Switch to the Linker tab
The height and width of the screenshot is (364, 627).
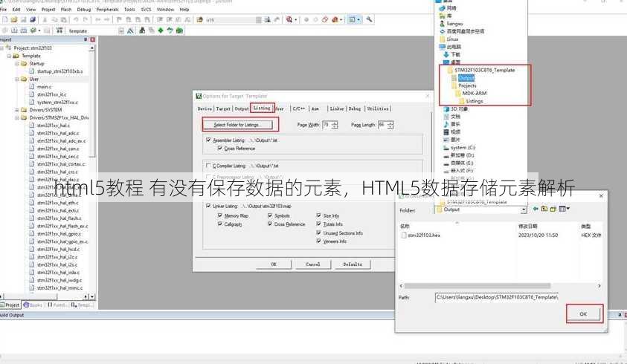[x=337, y=108]
